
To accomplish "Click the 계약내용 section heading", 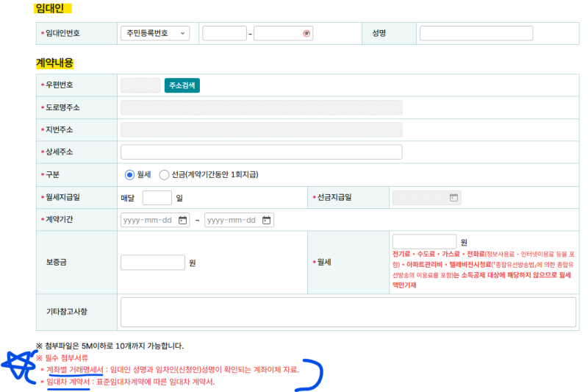I will (x=54, y=63).
